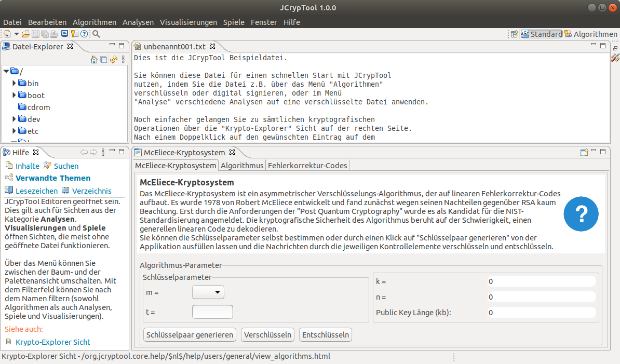The height and width of the screenshot is (364, 620).
Task: Click the open perspective icon
Action: click(515, 34)
